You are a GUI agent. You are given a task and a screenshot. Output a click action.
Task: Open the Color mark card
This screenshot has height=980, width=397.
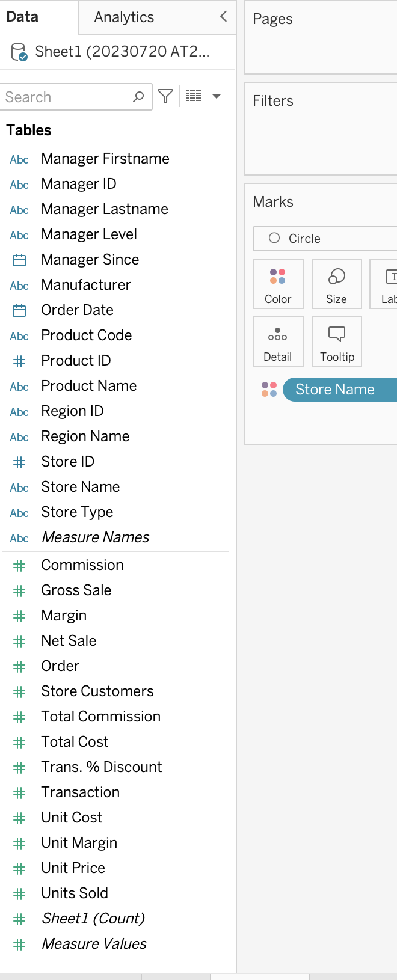pos(278,283)
